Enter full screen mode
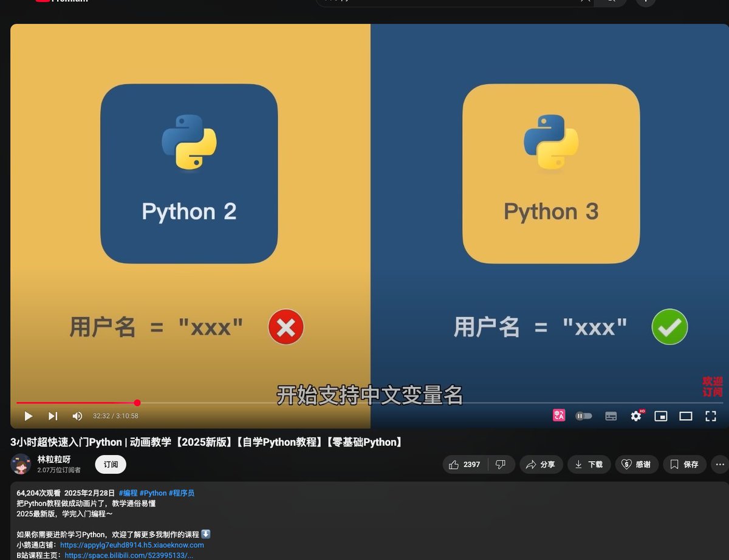The width and height of the screenshot is (729, 560). (711, 416)
